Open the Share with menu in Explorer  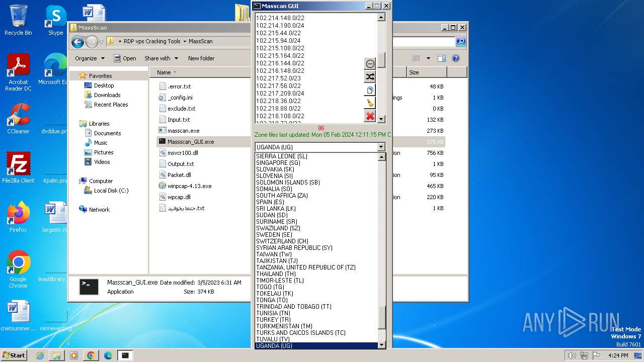160,58
